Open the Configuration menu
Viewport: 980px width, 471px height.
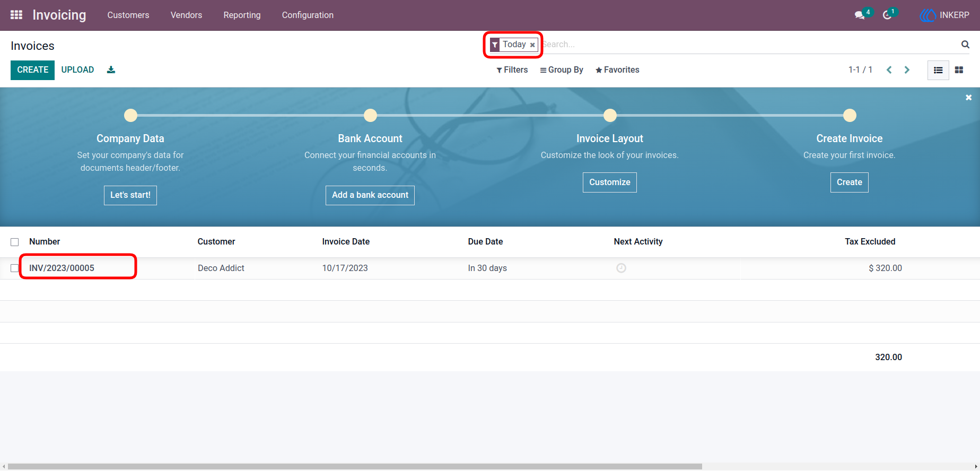[x=308, y=15]
